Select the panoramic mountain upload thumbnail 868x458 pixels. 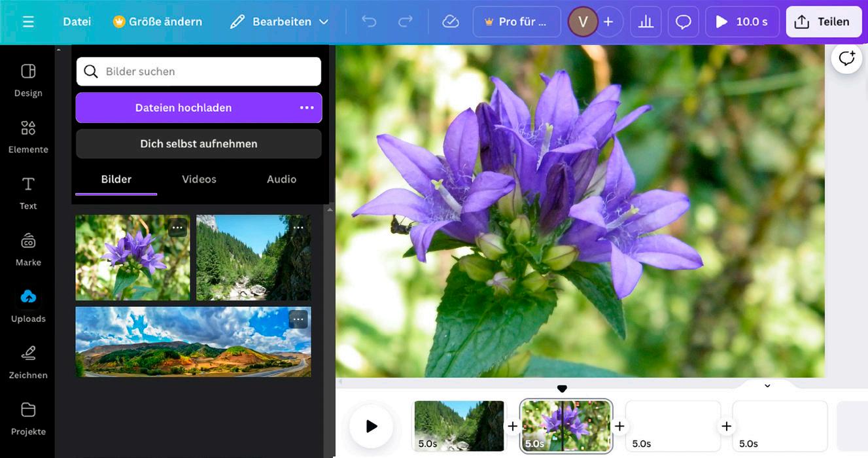(194, 342)
